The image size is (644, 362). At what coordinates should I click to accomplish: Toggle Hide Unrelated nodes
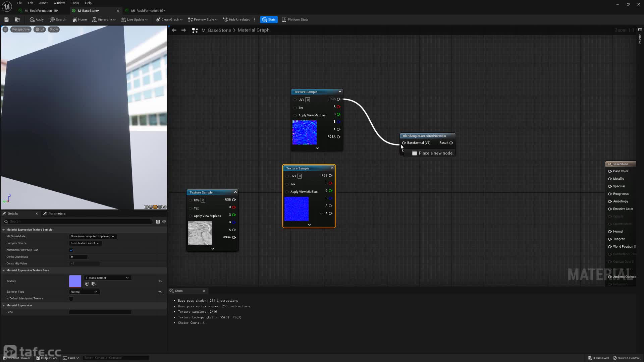237,19
